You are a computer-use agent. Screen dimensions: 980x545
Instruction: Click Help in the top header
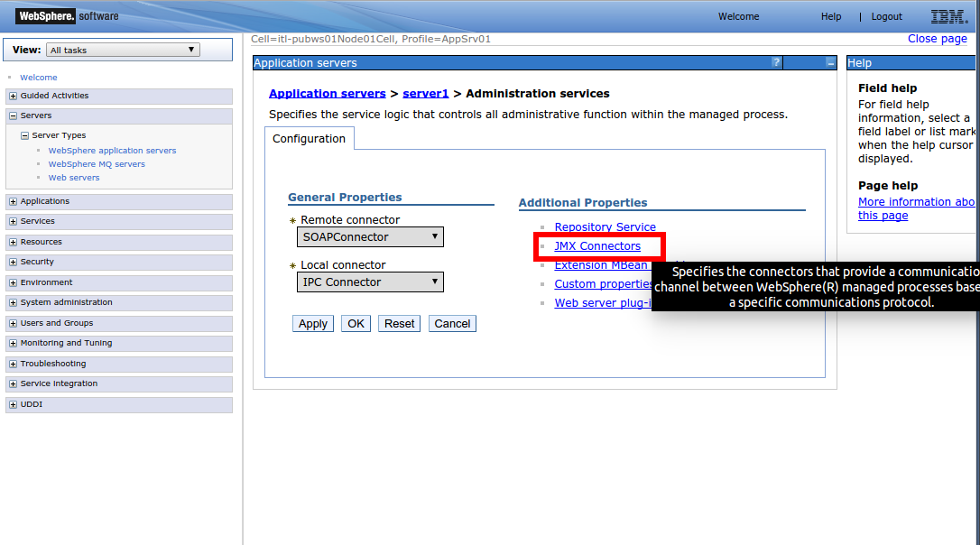(x=830, y=17)
